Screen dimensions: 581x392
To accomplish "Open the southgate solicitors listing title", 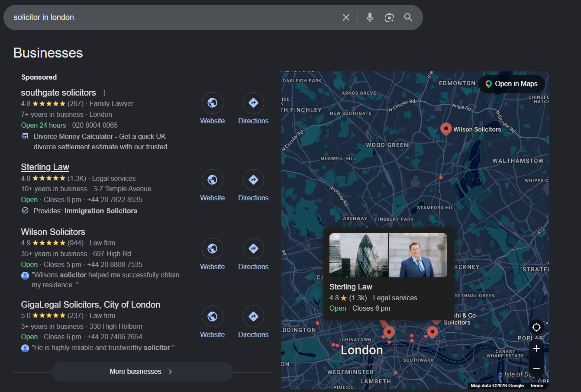I will [58, 93].
